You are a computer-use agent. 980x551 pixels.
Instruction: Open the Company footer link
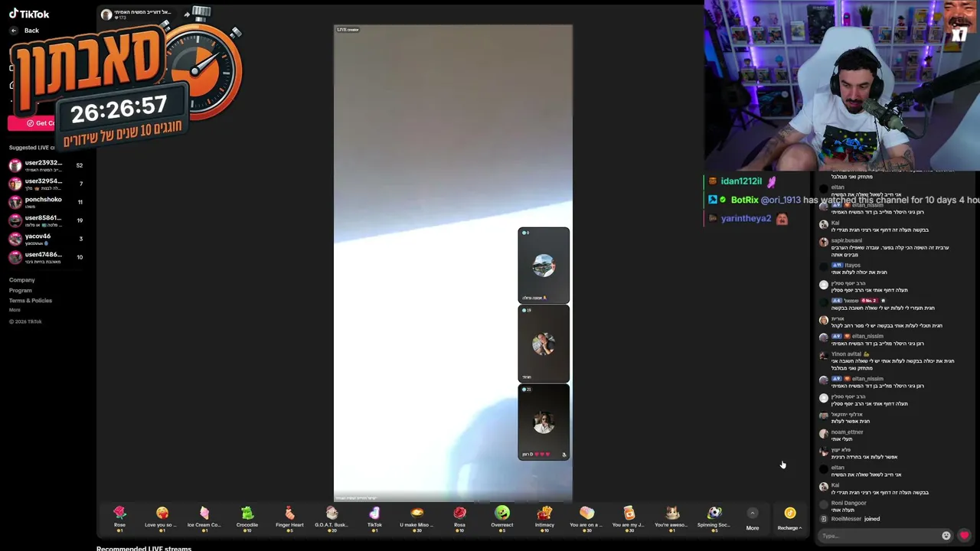pos(22,280)
